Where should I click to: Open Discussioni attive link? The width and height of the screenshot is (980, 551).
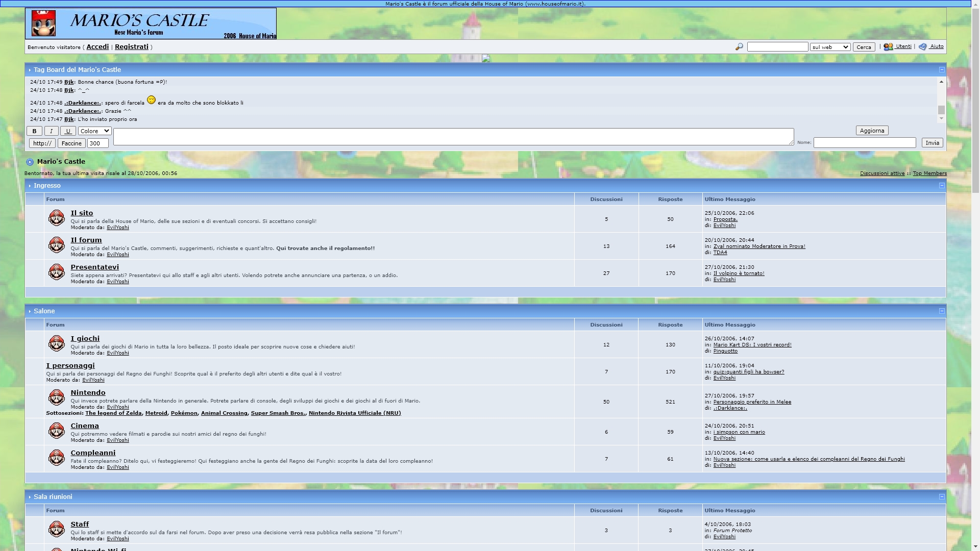click(882, 173)
